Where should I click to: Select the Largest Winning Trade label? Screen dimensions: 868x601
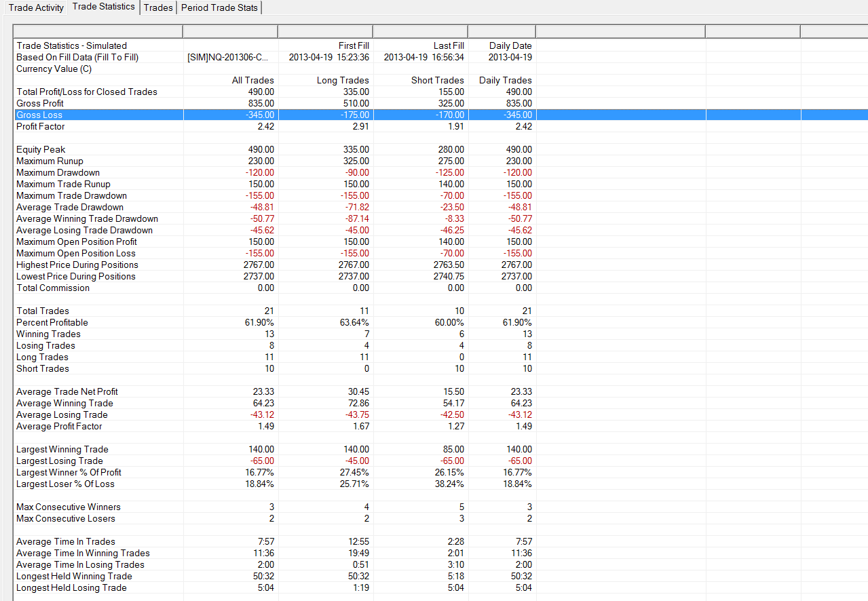coord(62,450)
